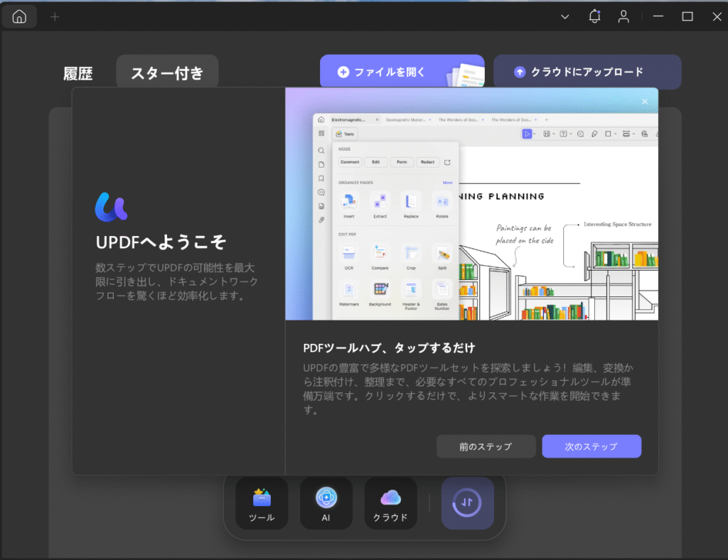Click the PDF tool hub preview image
Viewport: 728px width, 560px height.
(x=471, y=204)
